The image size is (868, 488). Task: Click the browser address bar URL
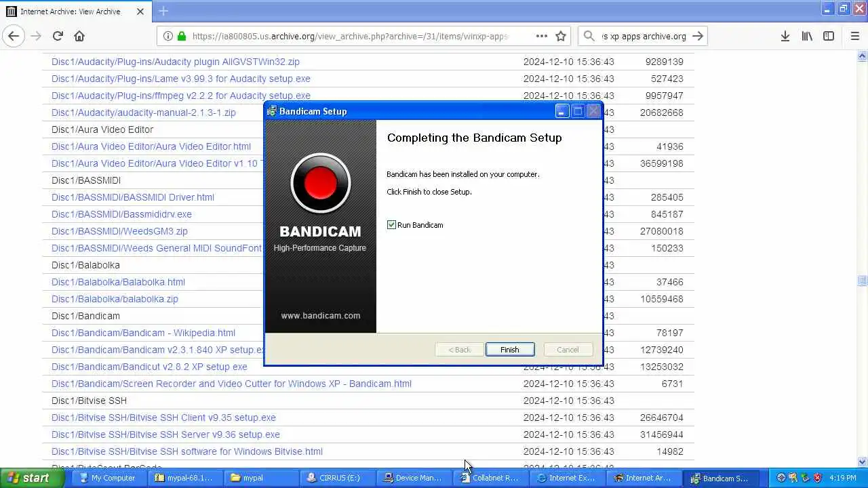(350, 36)
